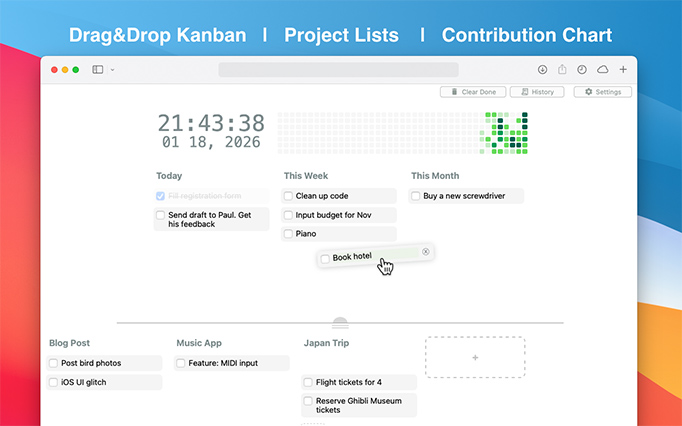Image resolution: width=682 pixels, height=426 pixels.
Task: Click the plus new tab icon
Action: coord(623,70)
